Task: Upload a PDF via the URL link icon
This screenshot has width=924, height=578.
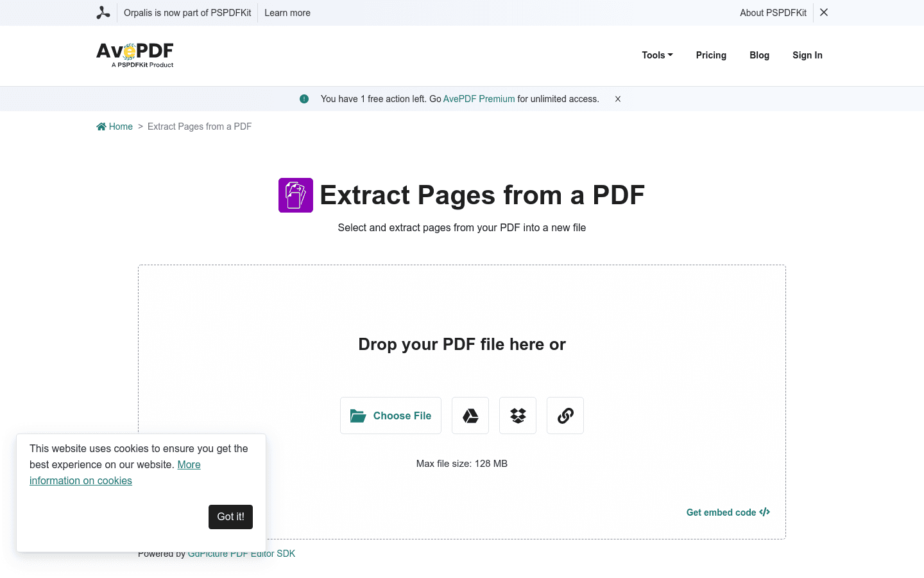Action: [565, 416]
